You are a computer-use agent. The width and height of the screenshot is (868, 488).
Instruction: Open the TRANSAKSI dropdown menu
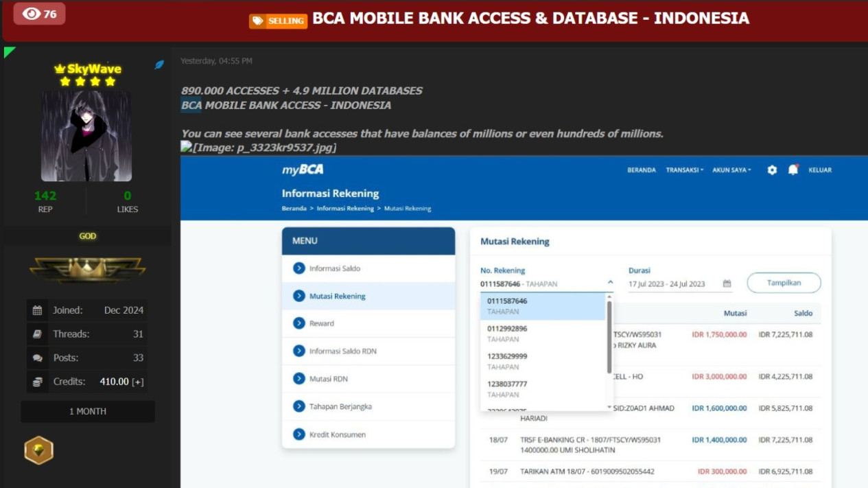click(685, 170)
